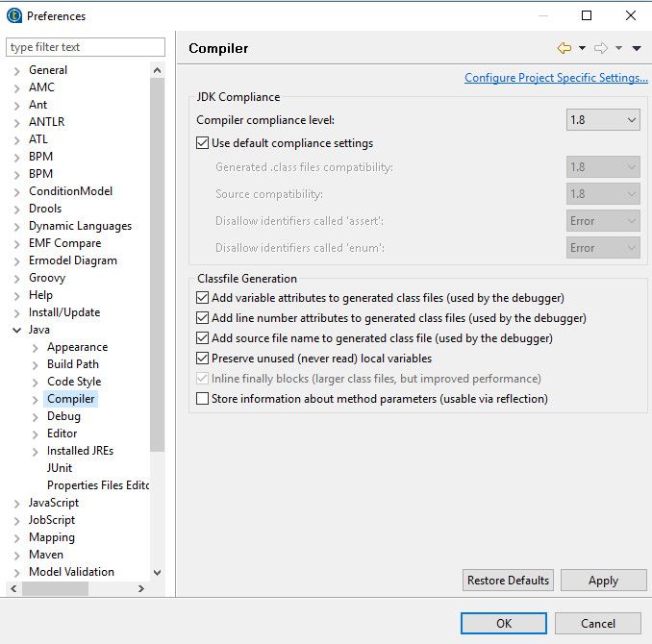652x644 pixels.
Task: Toggle Add line number attributes checkbox
Action: click(x=202, y=318)
